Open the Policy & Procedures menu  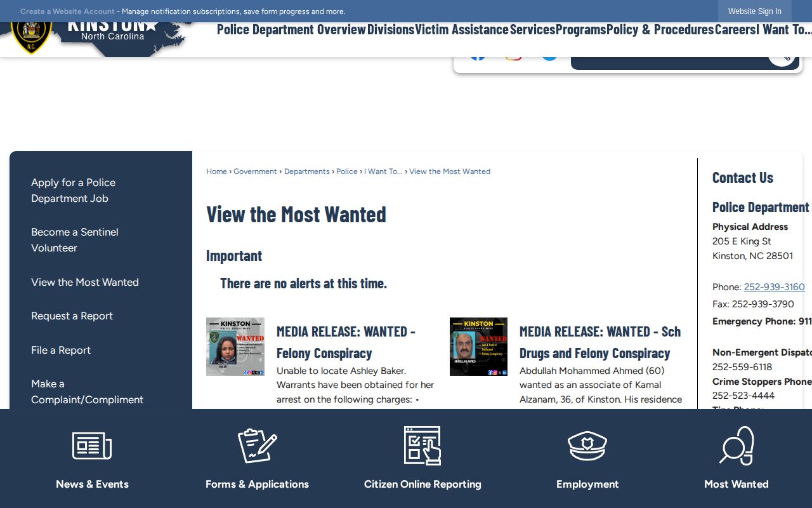click(x=660, y=29)
